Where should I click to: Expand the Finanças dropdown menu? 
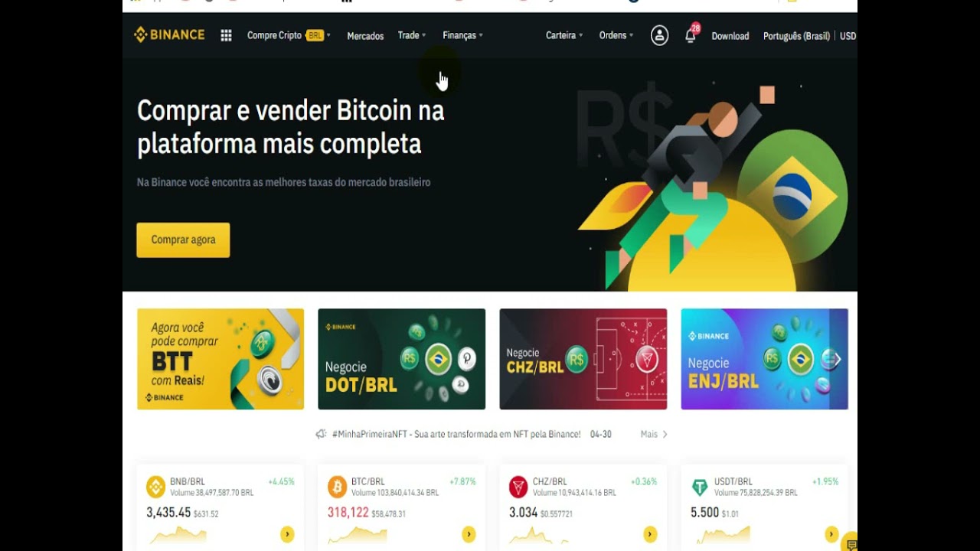(462, 35)
